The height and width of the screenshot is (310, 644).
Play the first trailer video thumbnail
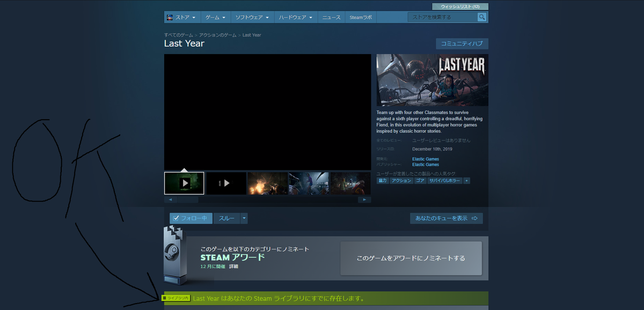[184, 183]
